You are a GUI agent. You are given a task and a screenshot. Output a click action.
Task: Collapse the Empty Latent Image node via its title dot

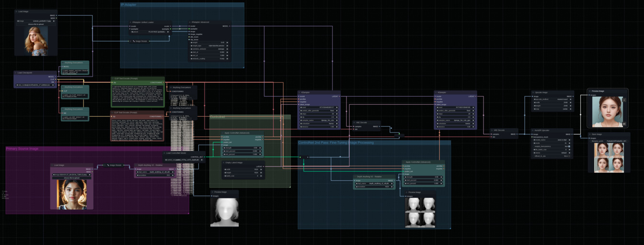[224, 163]
